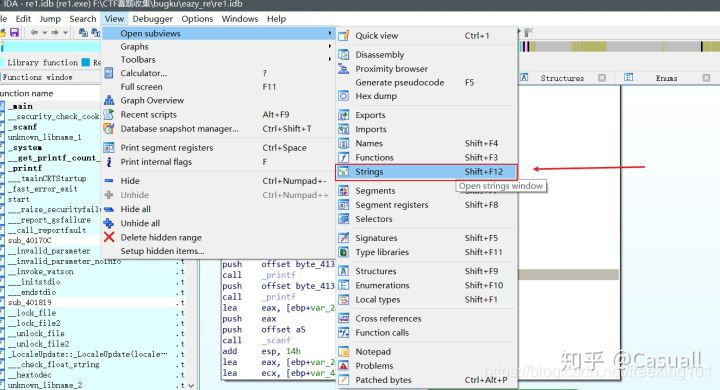Click the Hex dump icon

[x=343, y=96]
